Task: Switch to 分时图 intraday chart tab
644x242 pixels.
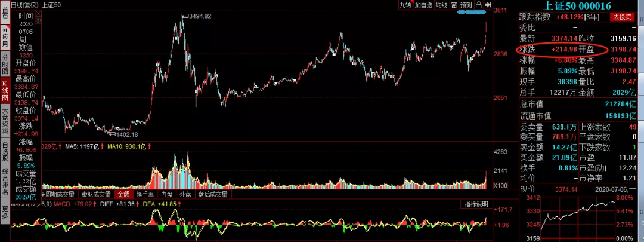Action: (x=5, y=64)
